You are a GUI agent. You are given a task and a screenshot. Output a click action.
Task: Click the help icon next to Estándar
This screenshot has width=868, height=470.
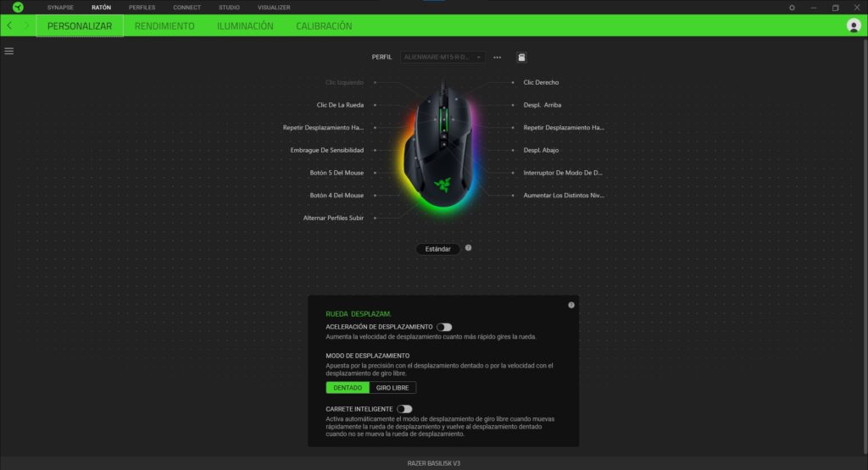point(468,248)
